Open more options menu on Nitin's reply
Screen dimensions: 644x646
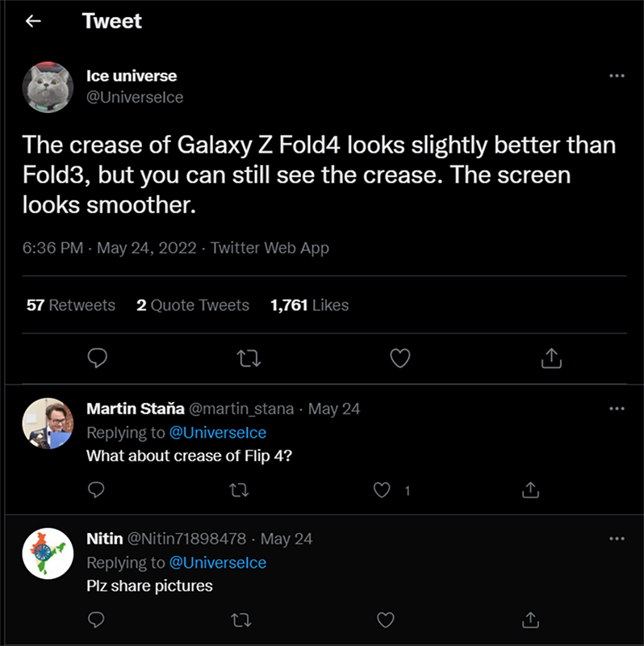[617, 538]
